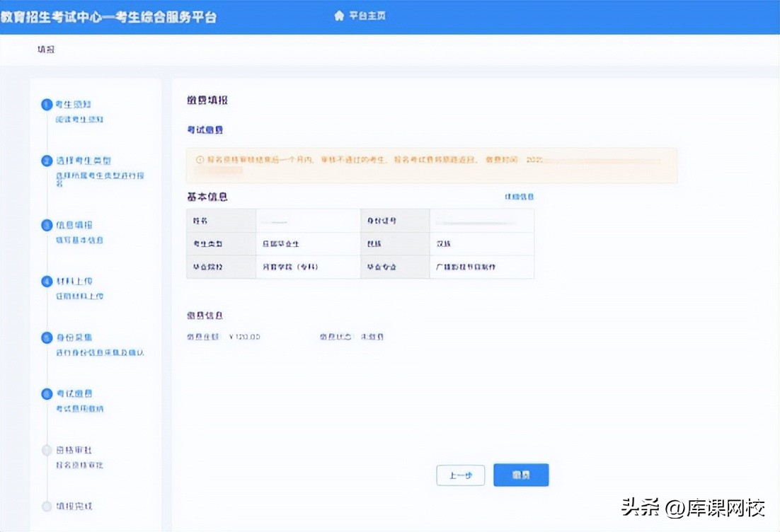Click the gray 填报完成 step circle
Image resolution: width=780 pixels, height=532 pixels.
47,507
